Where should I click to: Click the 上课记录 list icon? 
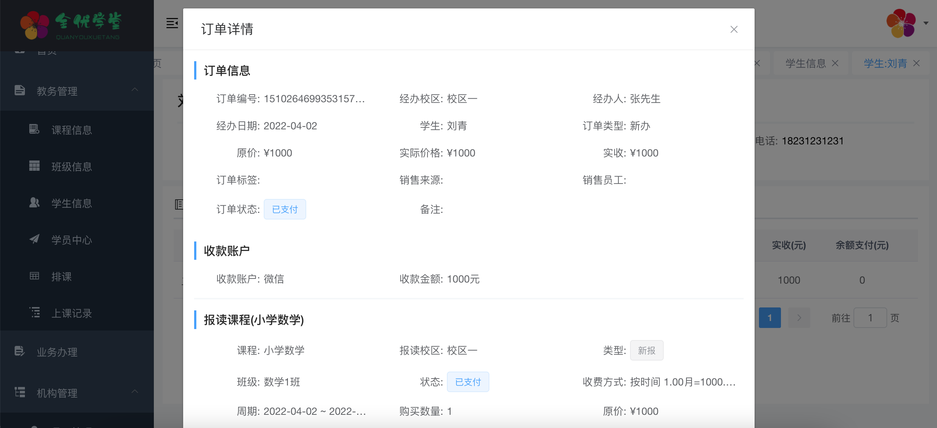pyautogui.click(x=34, y=313)
